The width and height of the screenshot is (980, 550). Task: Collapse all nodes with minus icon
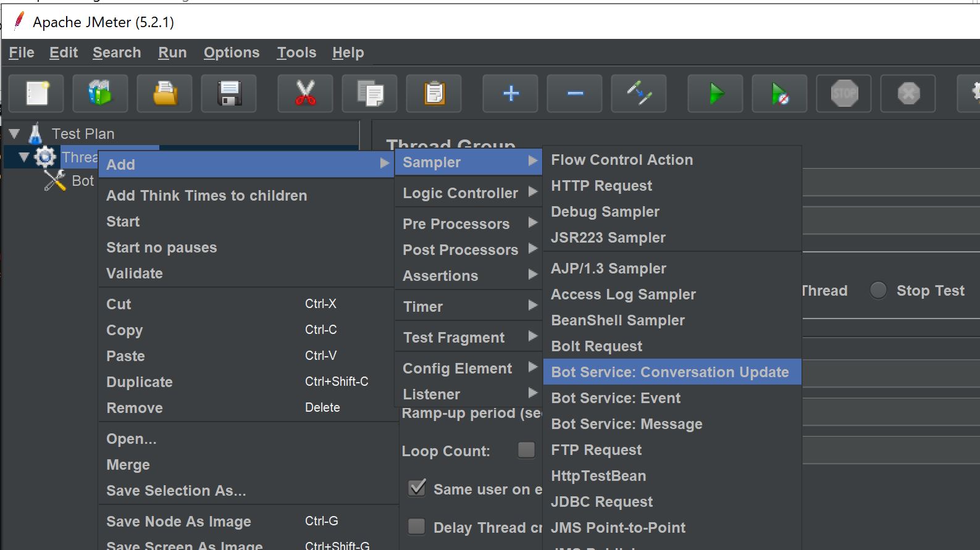click(x=575, y=94)
